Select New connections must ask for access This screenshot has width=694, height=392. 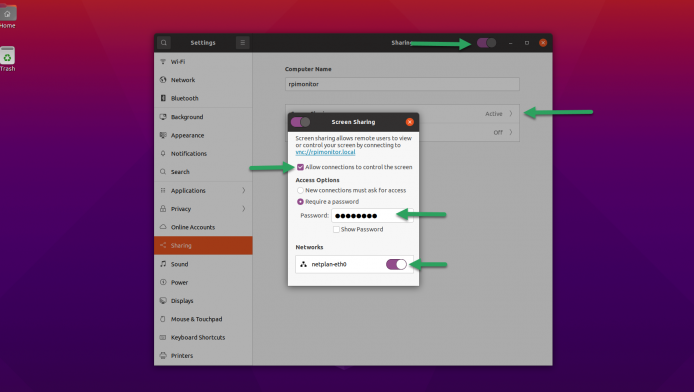pyautogui.click(x=300, y=190)
